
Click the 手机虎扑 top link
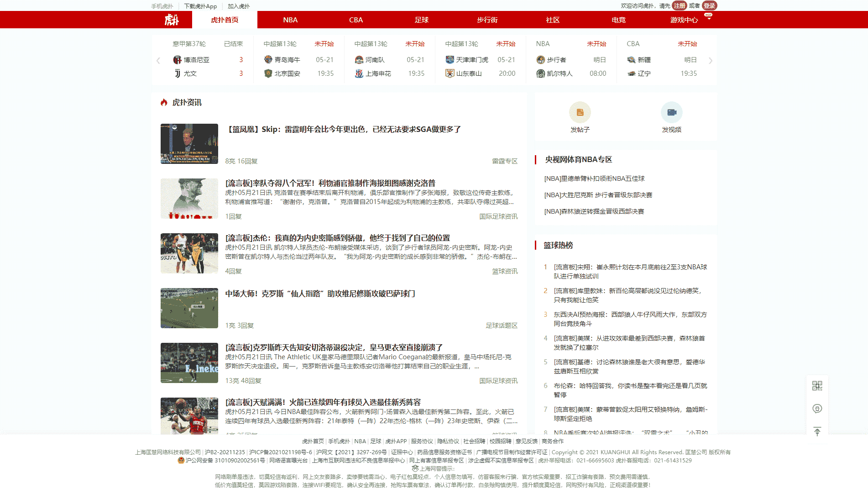click(162, 6)
